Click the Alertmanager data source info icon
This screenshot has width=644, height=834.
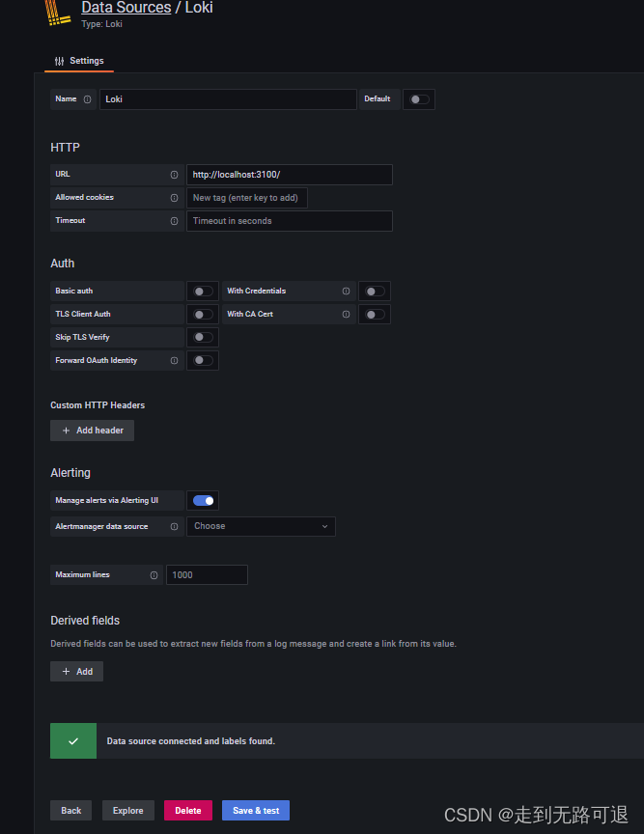pos(174,527)
